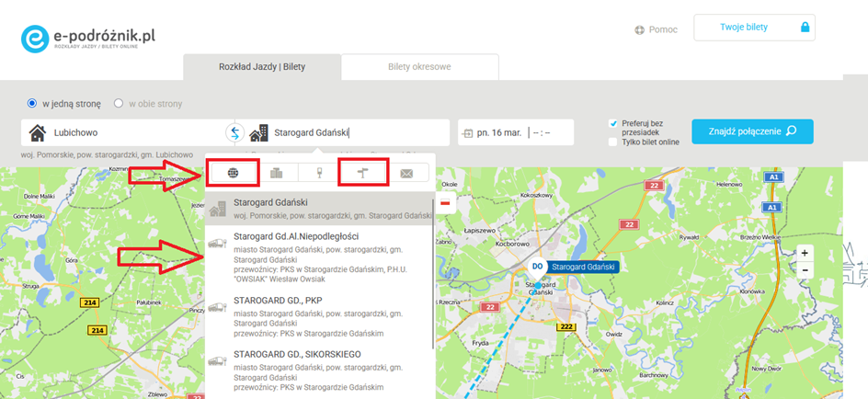Open the Twoje bilety button
This screenshot has width=868, height=399.
click(x=753, y=28)
